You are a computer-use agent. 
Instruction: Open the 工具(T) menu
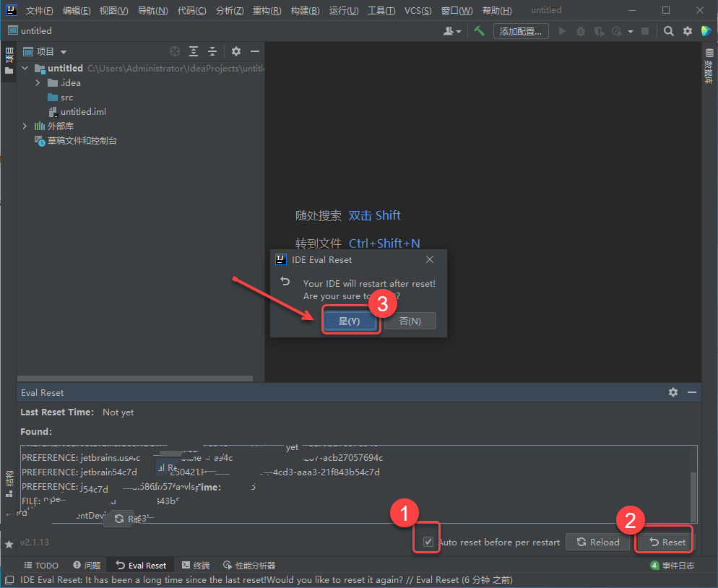tap(381, 11)
